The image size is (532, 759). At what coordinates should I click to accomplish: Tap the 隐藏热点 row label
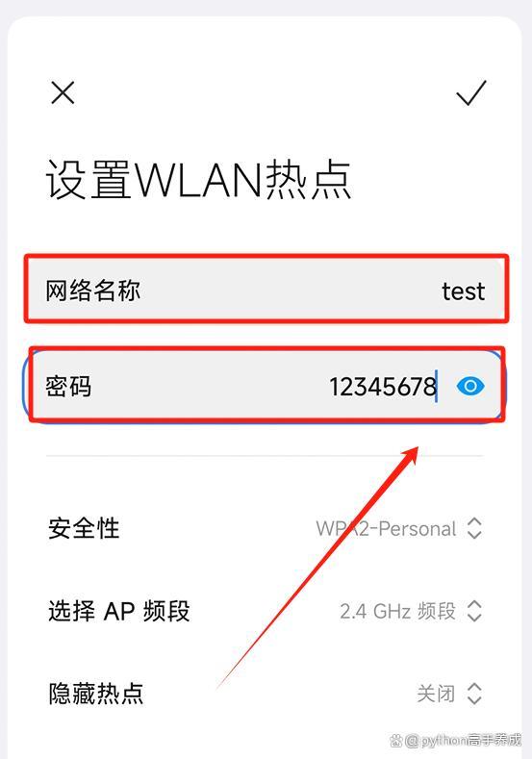(96, 694)
